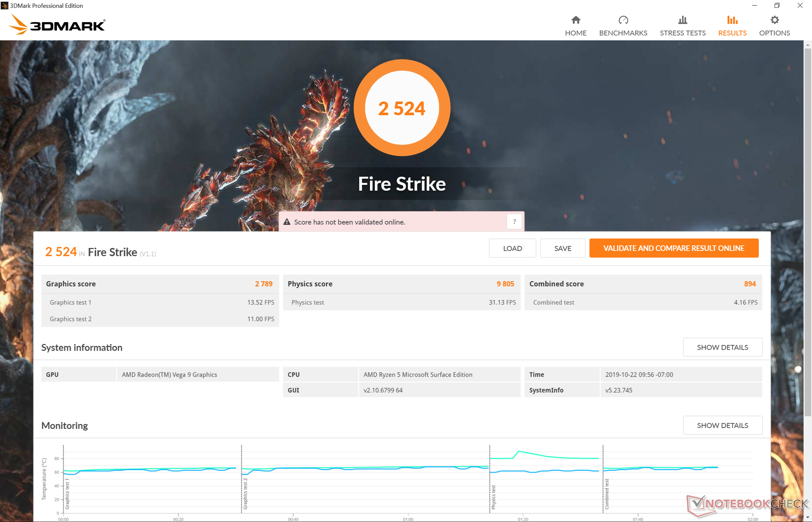
Task: Click the 'Score has not been validated online.' message
Action: tap(349, 222)
